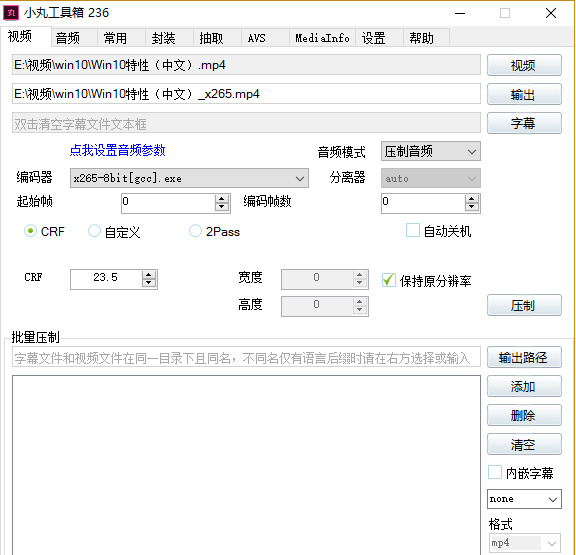
Task: Click the 清空 button
Action: point(524,444)
